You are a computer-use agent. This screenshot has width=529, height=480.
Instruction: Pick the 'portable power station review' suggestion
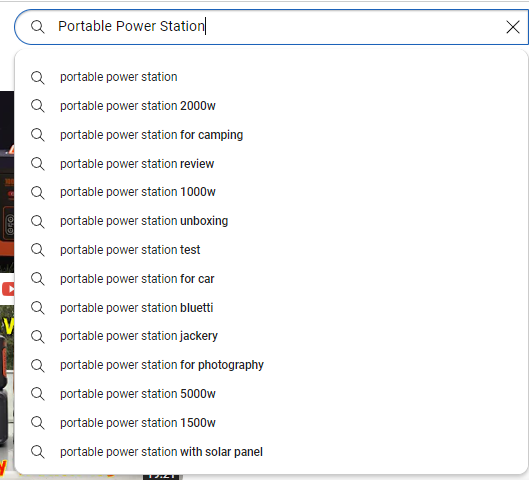pyautogui.click(x=271, y=164)
